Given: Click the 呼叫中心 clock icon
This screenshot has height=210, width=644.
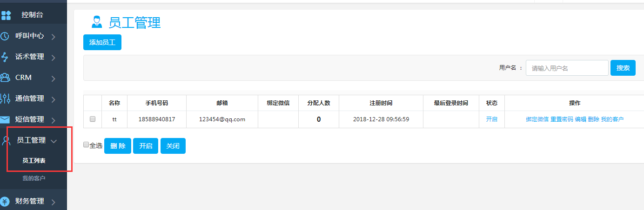Looking at the screenshot, I should [5, 36].
